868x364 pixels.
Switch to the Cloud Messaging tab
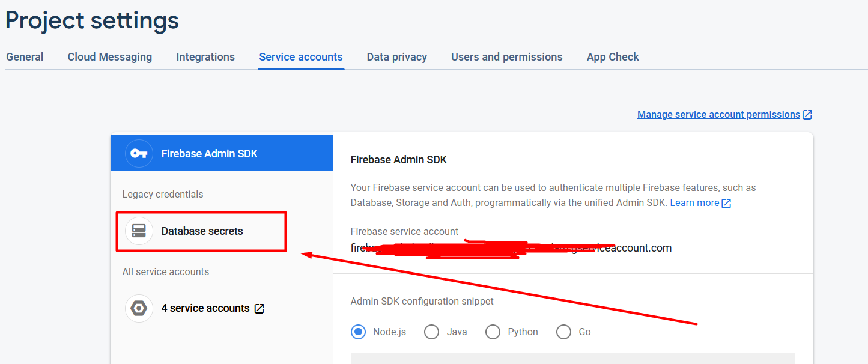110,57
